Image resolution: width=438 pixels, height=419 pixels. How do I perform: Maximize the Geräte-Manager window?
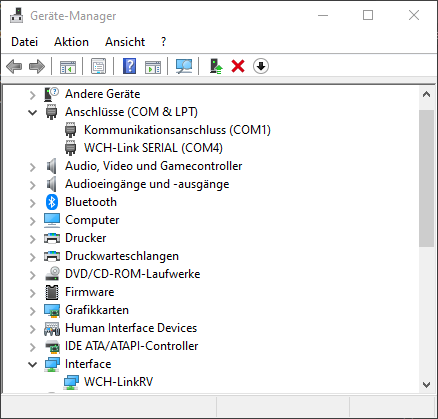click(x=368, y=16)
